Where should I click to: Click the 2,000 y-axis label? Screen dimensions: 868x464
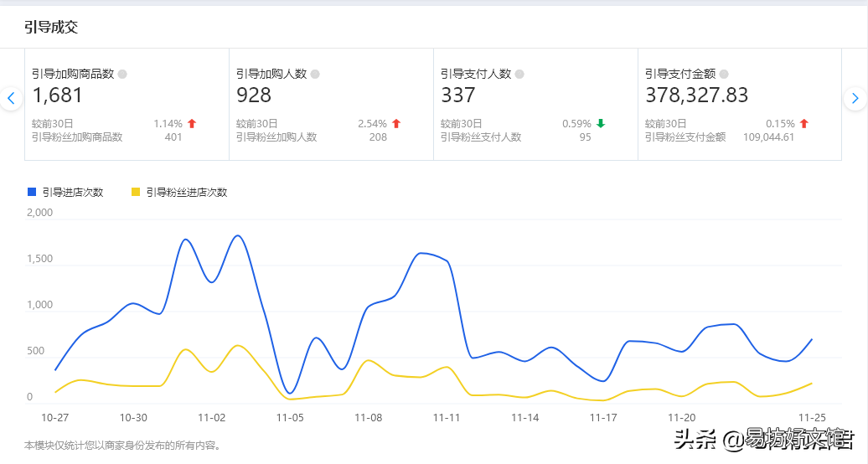click(x=40, y=213)
